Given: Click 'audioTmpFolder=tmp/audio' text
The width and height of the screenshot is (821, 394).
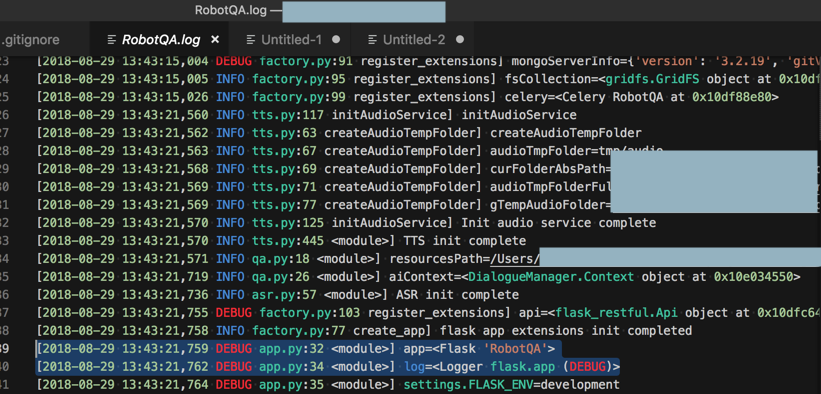Looking at the screenshot, I should point(577,151).
